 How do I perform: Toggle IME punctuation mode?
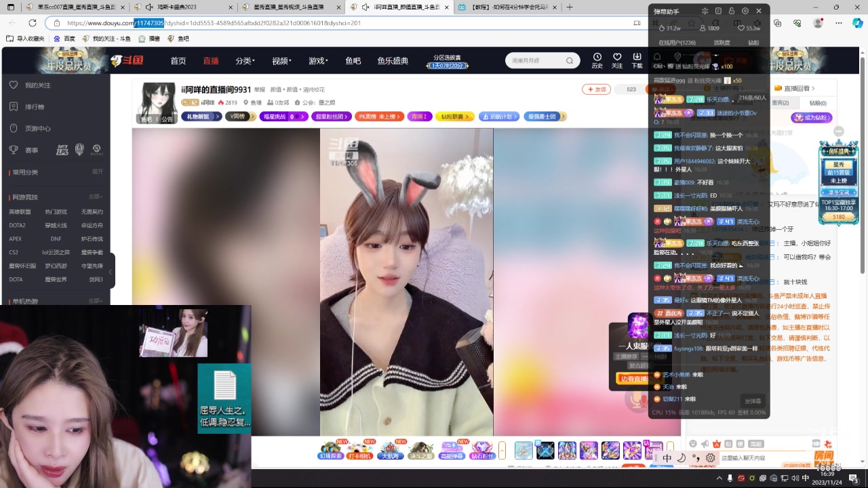(696, 458)
